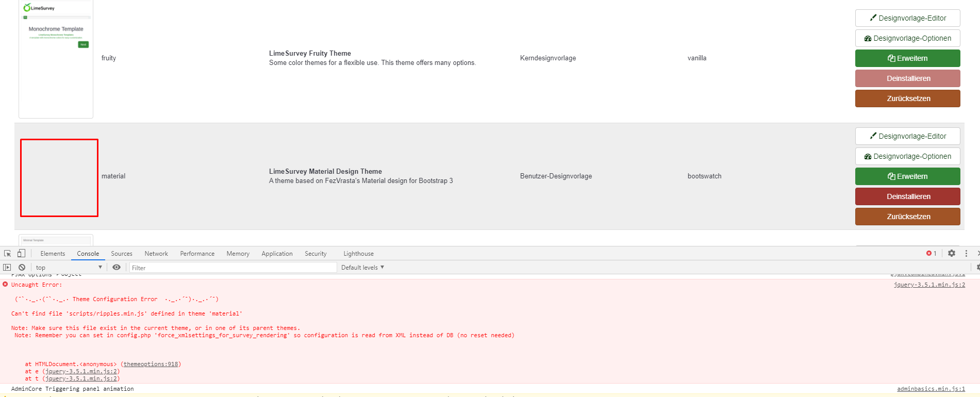Image resolution: width=980 pixels, height=397 pixels.
Task: Open the Application tab
Action: tap(277, 254)
